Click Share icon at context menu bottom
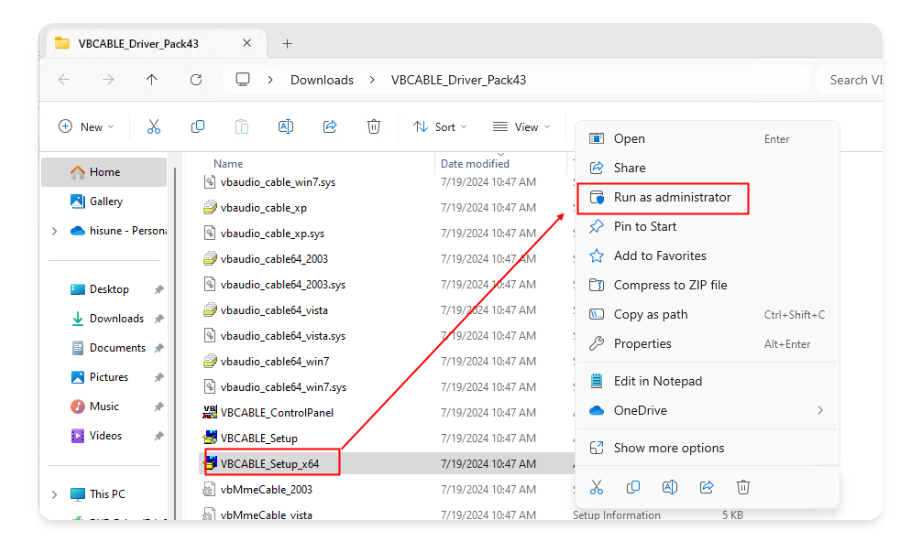The height and width of the screenshot is (543, 921). pos(707,487)
